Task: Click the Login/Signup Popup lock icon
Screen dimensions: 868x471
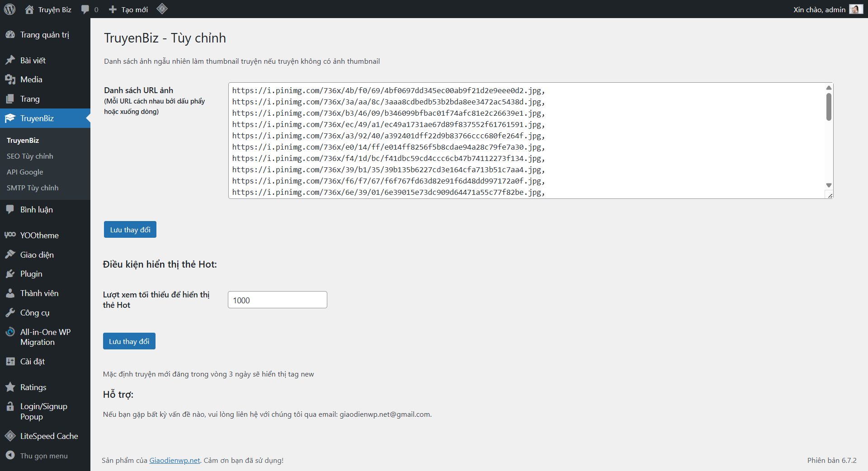Action: [10, 406]
